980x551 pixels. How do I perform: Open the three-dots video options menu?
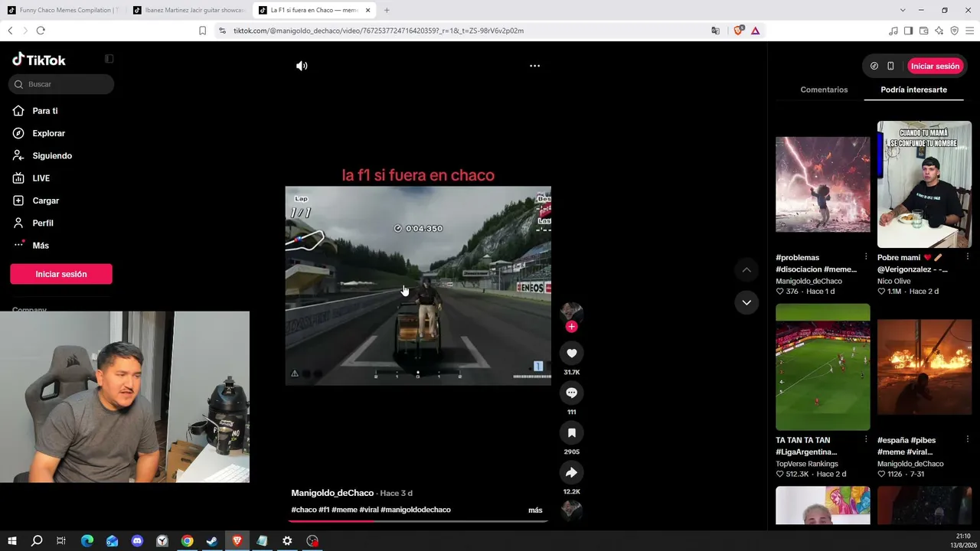(535, 66)
